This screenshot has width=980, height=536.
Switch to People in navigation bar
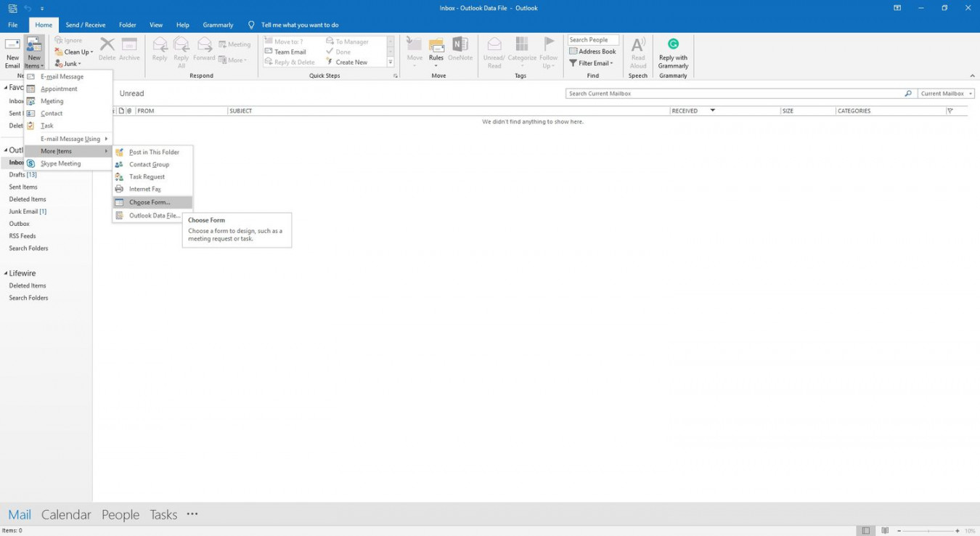[121, 514]
